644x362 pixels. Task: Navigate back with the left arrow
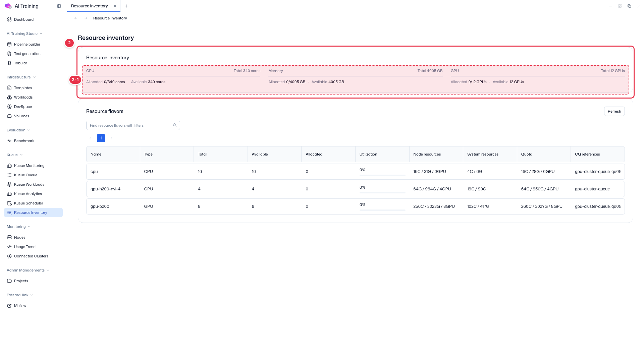coord(76,18)
